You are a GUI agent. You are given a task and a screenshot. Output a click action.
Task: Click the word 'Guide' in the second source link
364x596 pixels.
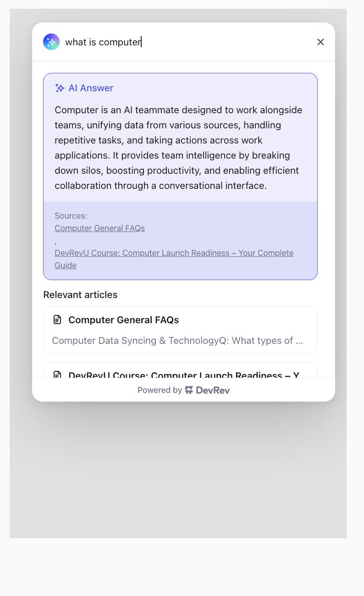pos(66,265)
